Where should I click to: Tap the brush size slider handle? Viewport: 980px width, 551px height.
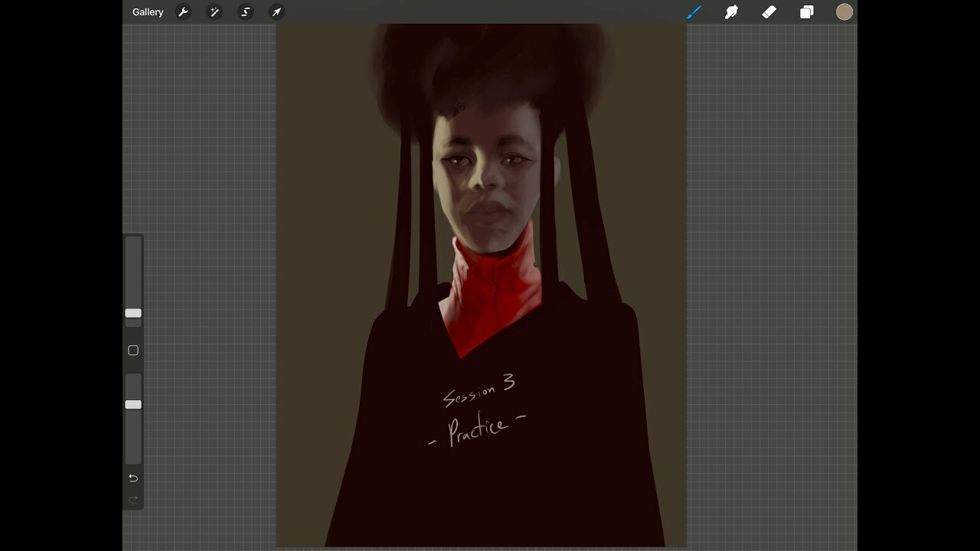(x=133, y=313)
